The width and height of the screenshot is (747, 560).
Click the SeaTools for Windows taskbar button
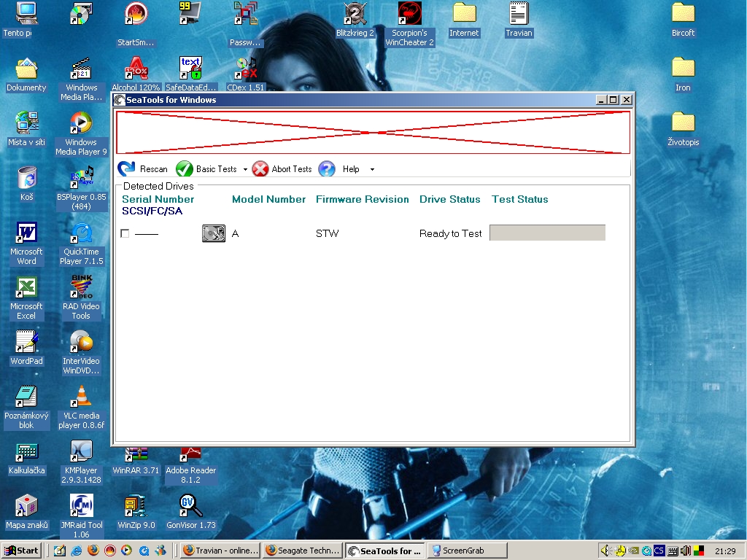385,551
